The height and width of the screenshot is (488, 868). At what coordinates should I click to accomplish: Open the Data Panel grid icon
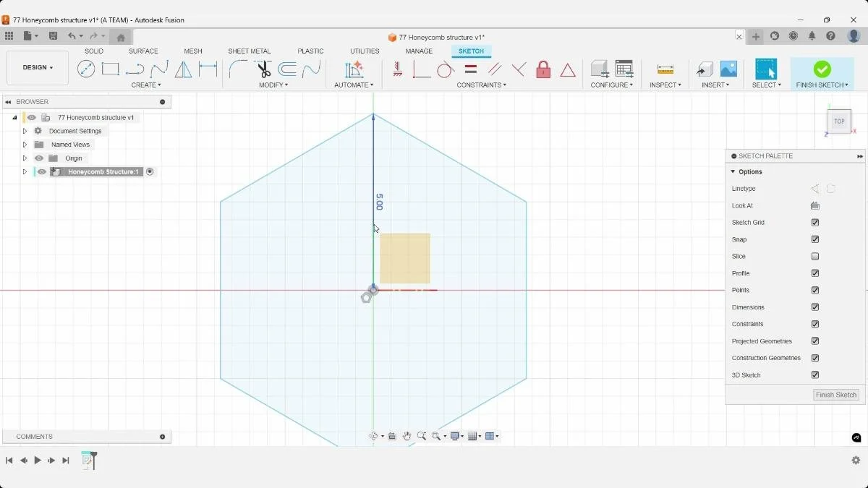coord(9,36)
